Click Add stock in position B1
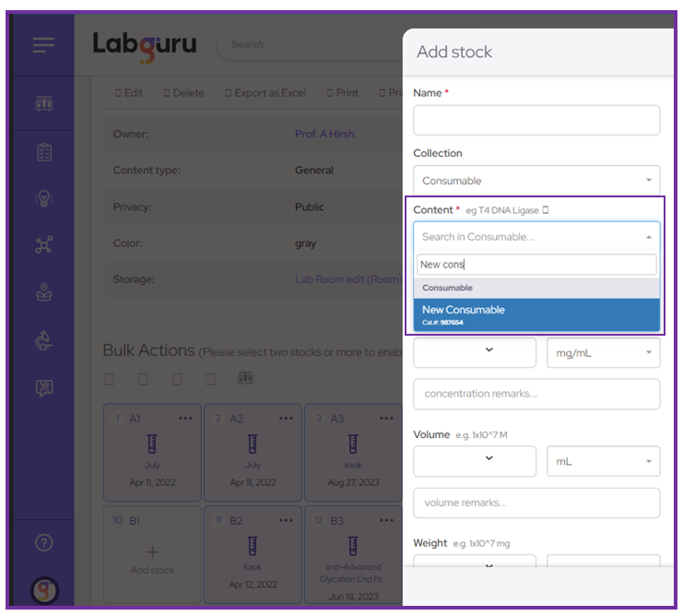The width and height of the screenshot is (683, 616). (x=152, y=558)
